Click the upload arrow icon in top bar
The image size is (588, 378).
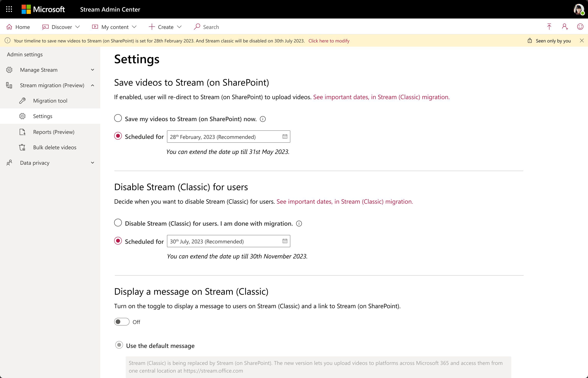[x=549, y=27]
